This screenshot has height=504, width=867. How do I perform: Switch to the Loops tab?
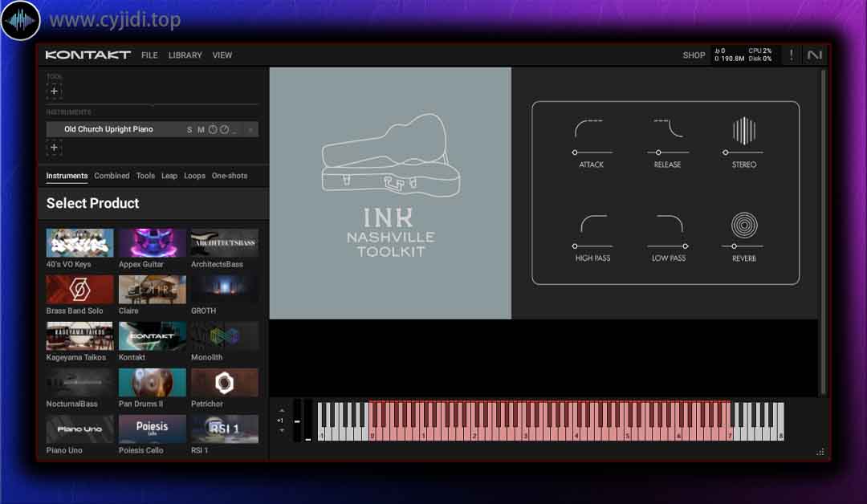click(194, 176)
